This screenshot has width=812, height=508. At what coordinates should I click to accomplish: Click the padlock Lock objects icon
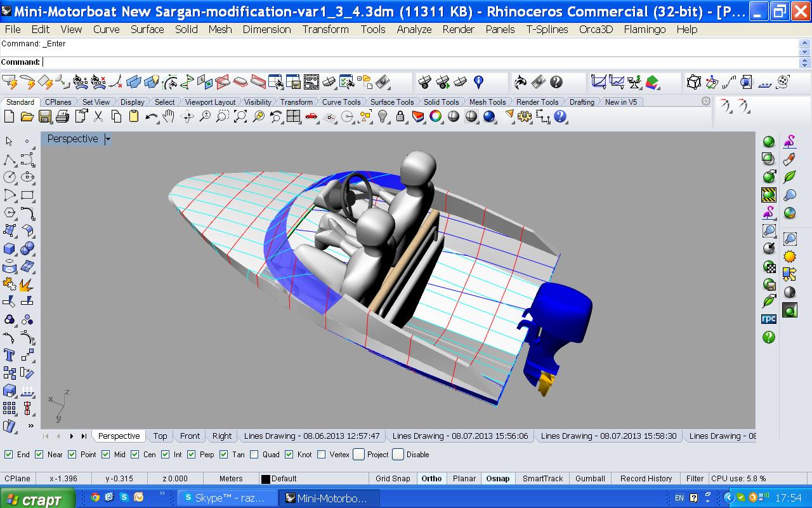(400, 116)
